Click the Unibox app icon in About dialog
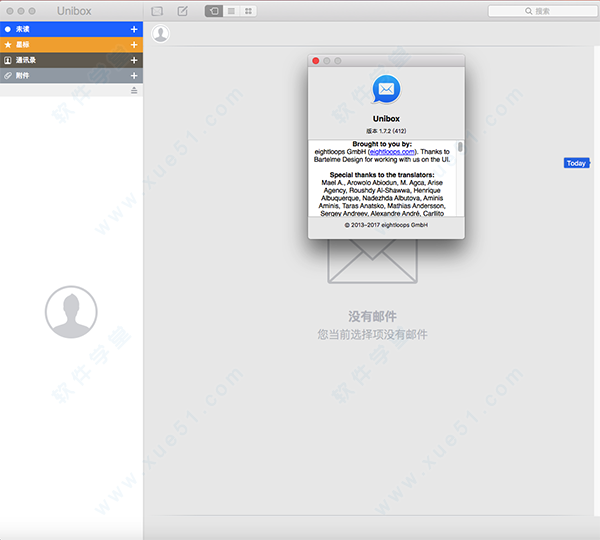 (386, 89)
